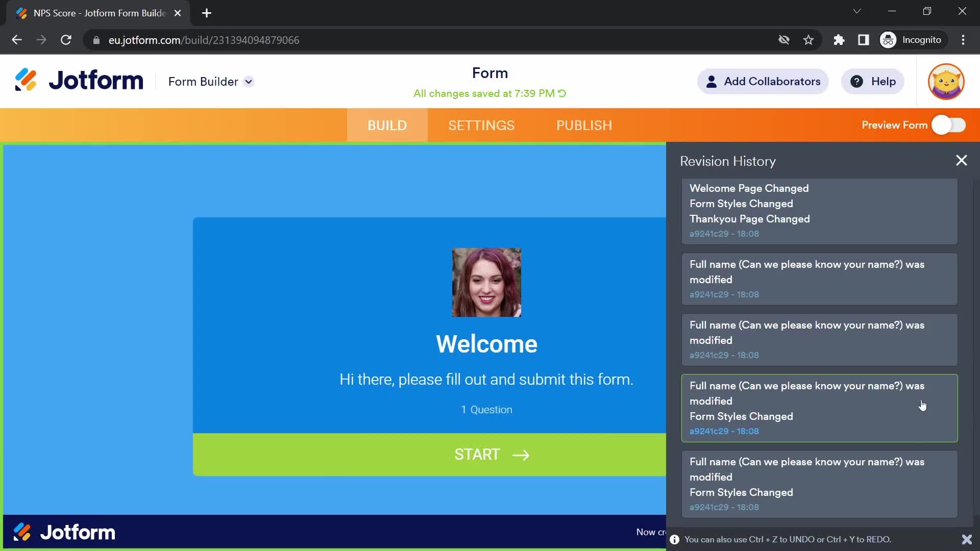The height and width of the screenshot is (551, 980).
Task: Click the browser incognito profile icon
Action: pyautogui.click(x=889, y=40)
